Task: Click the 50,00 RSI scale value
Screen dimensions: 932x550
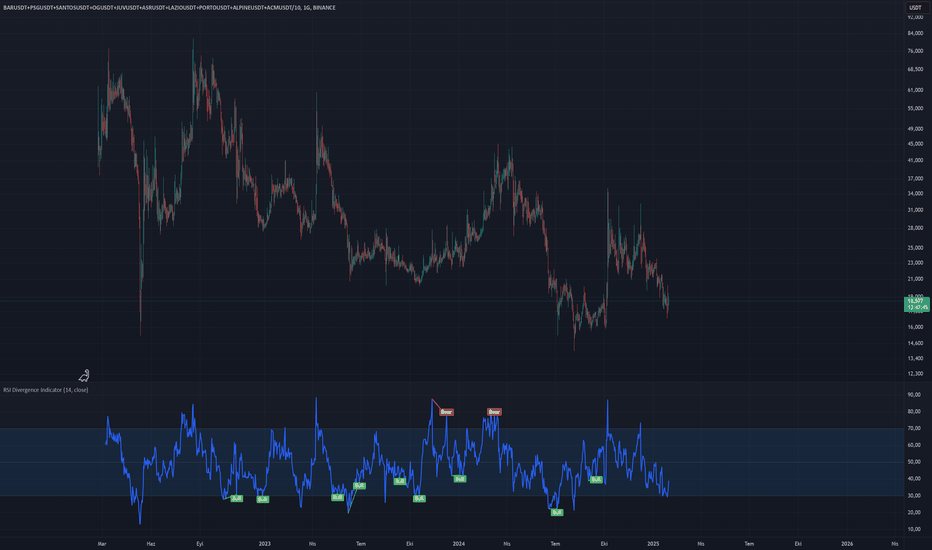Action: coord(914,462)
